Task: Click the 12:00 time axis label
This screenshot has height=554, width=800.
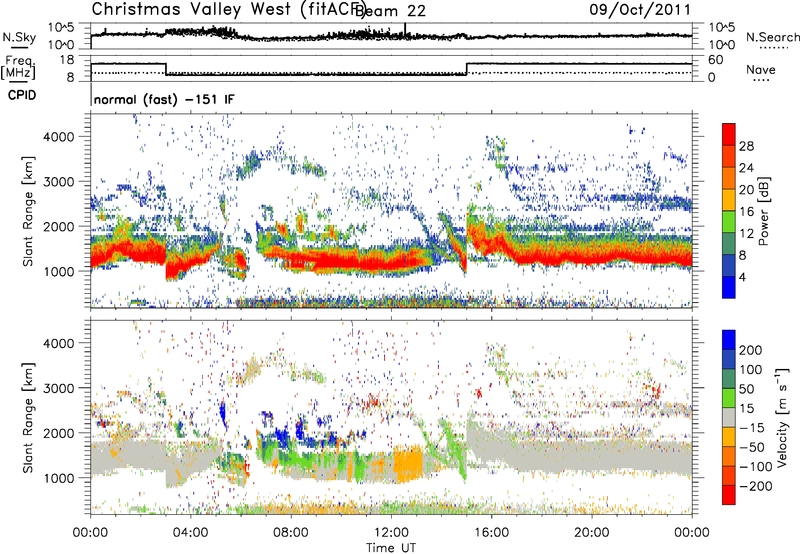Action: click(x=391, y=533)
